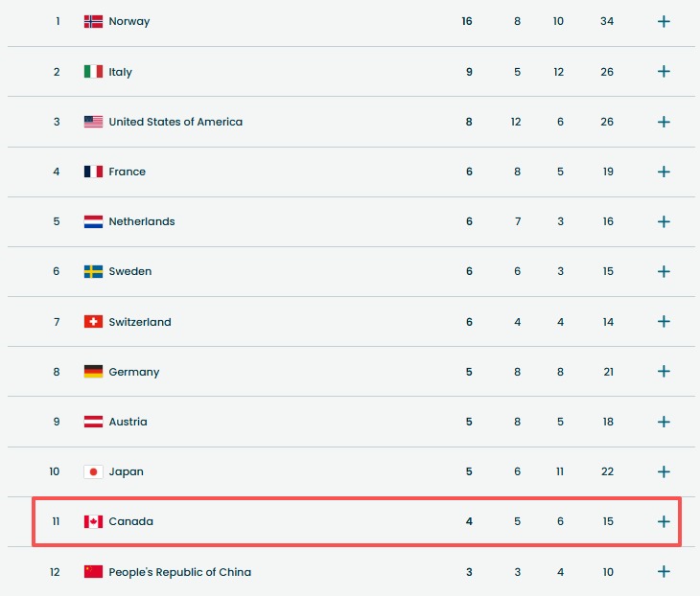Viewport: 700px width, 596px height.
Task: Expand France's medal details
Action: click(x=664, y=172)
